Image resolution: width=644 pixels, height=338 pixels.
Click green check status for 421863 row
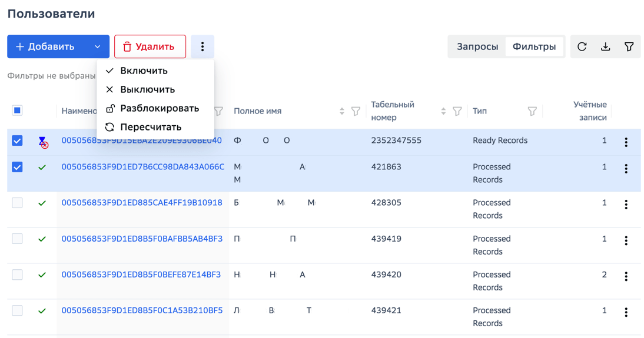click(x=42, y=168)
